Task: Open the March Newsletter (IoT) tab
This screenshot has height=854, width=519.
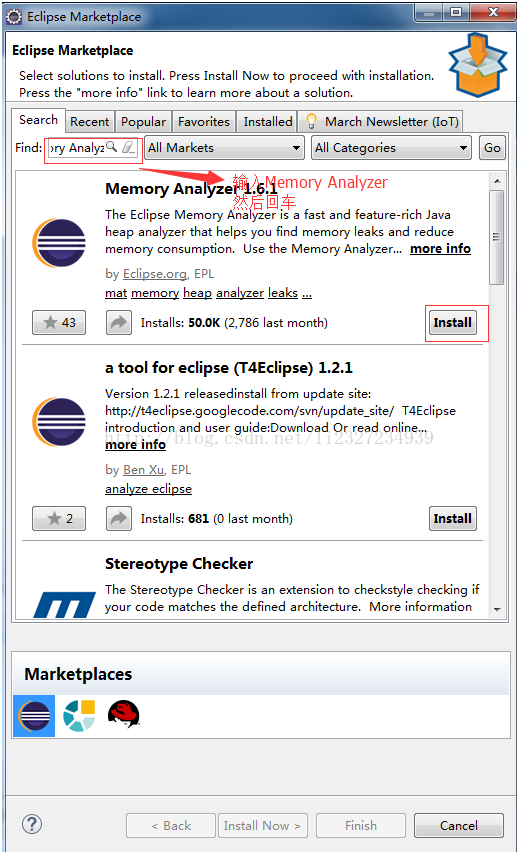Action: [x=381, y=121]
